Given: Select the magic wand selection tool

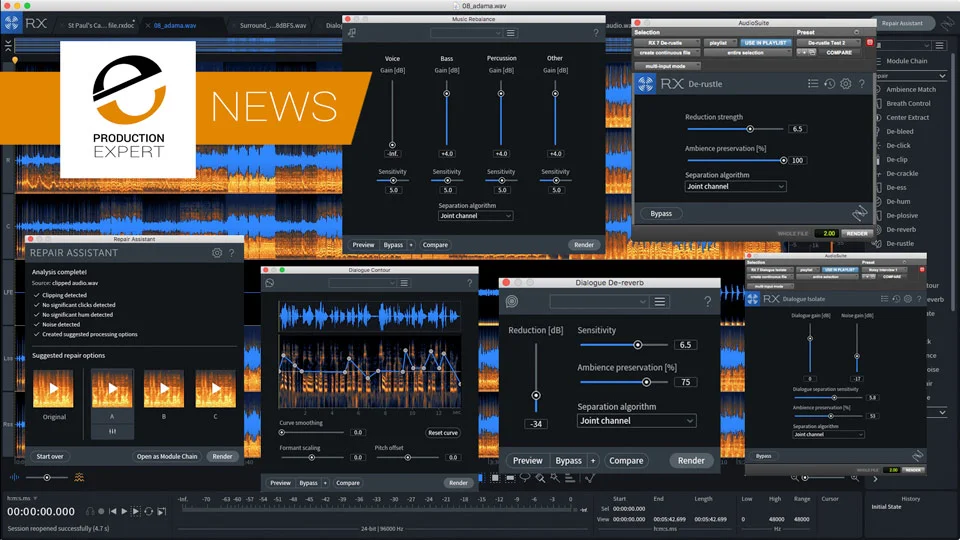Looking at the screenshot, I should (x=555, y=478).
